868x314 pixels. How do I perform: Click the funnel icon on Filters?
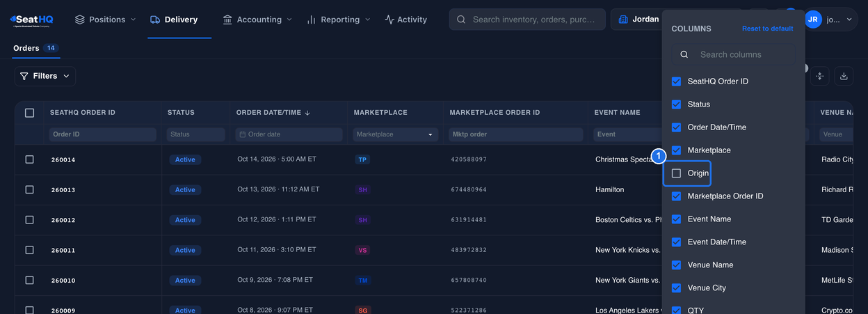point(24,76)
